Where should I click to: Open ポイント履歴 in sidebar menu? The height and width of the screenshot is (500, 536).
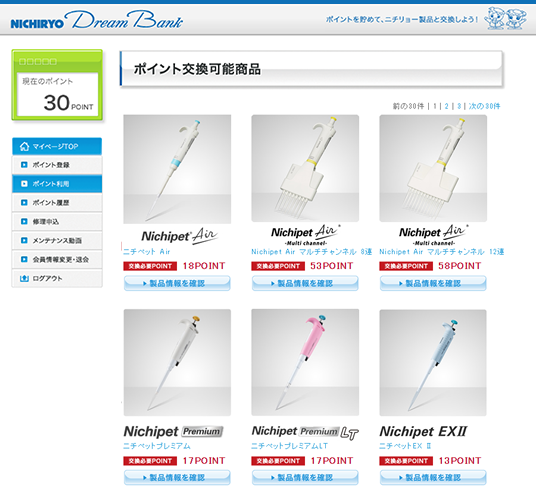tap(57, 203)
